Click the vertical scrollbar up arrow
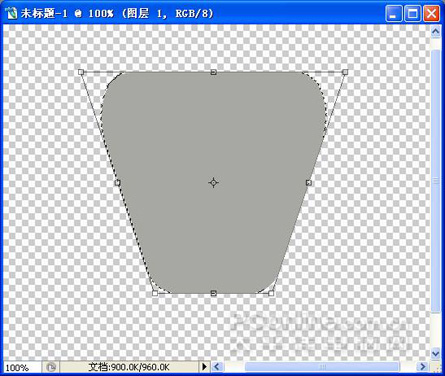The height and width of the screenshot is (376, 445). click(435, 32)
